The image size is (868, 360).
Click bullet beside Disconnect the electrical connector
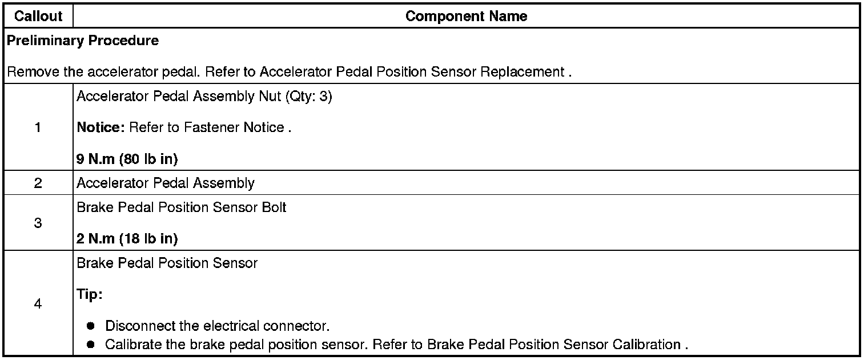[x=91, y=327]
